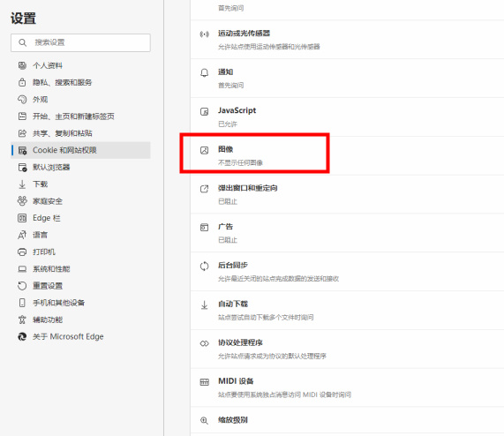Image resolution: width=504 pixels, height=436 pixels.
Task: Open 开始、主页和新建标签页 settings
Action: 80,117
